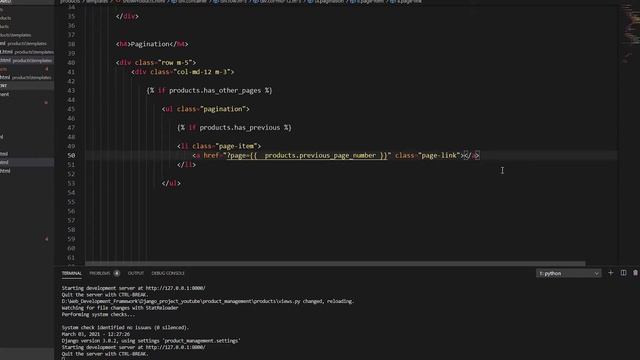This screenshot has height=360, width=640.
Task: Click the "Django version 3.0.2" settings line
Action: [151, 340]
